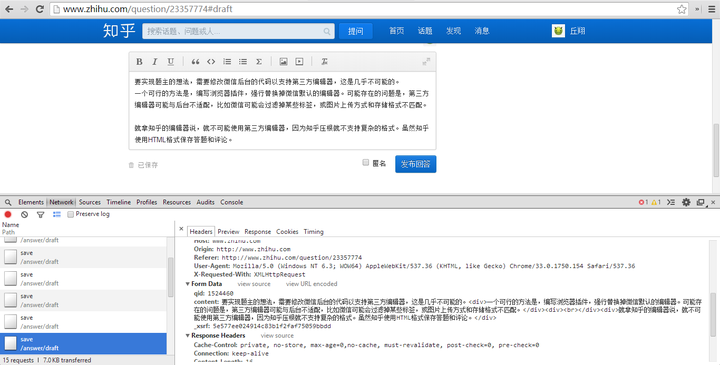Select the highlighted save request row

(x=83, y=343)
